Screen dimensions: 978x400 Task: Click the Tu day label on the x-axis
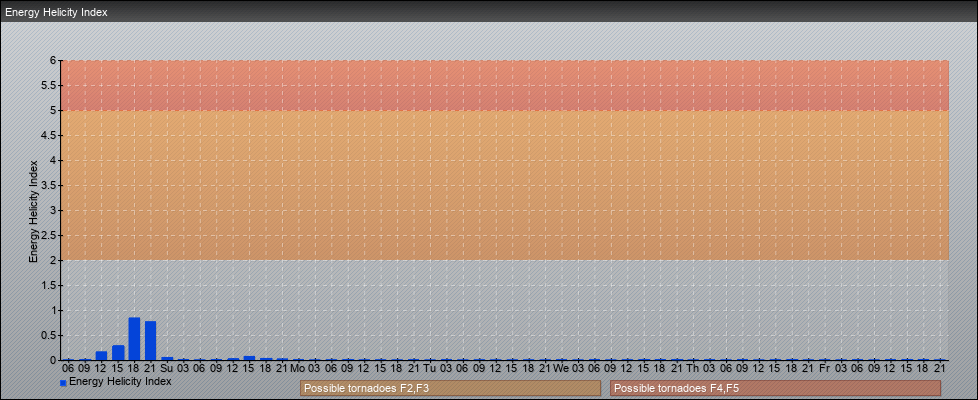click(430, 369)
